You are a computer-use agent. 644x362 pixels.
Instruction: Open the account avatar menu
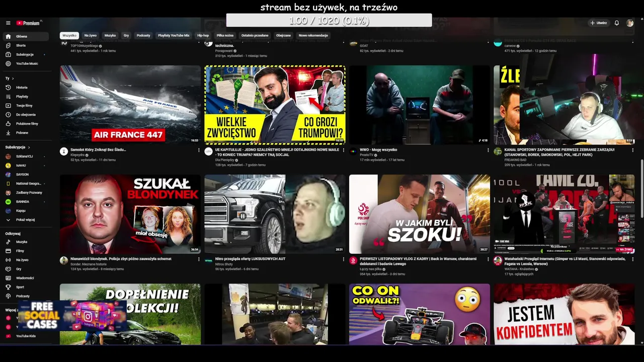pyautogui.click(x=630, y=23)
